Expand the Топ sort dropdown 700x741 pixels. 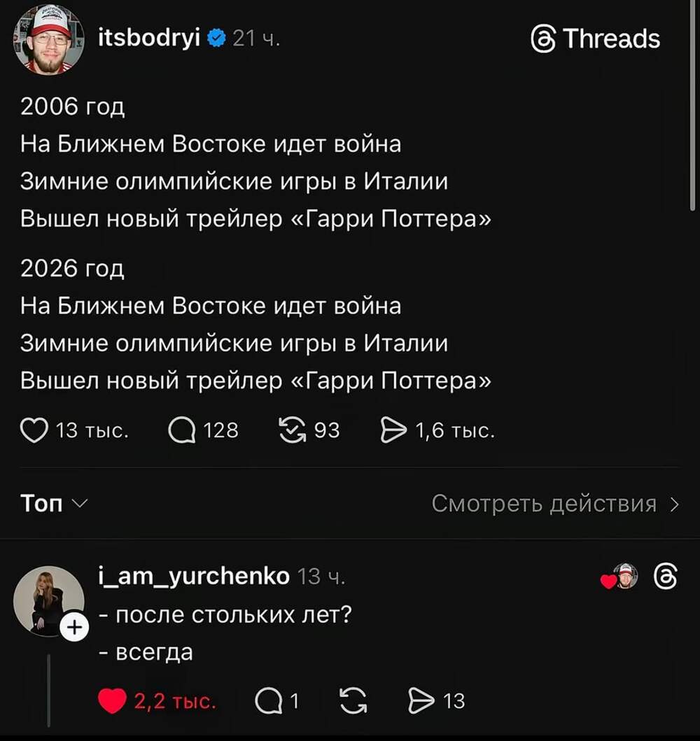[54, 503]
